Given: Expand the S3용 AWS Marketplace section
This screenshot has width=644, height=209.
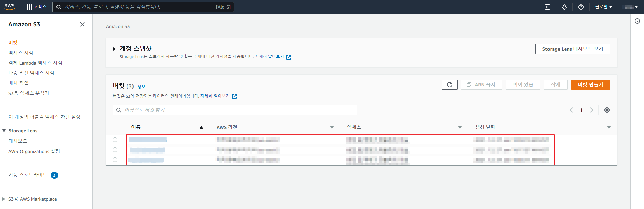Looking at the screenshot, I should 4,199.
